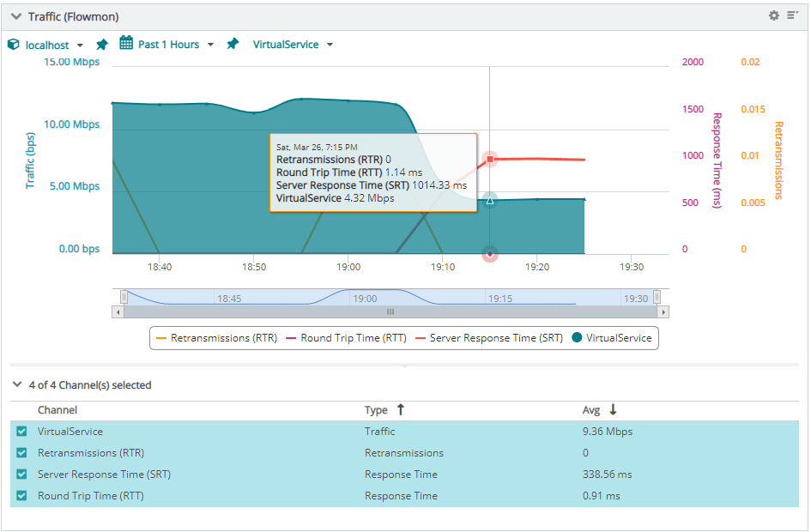811x532 pixels.
Task: Click the pin icon before VirtualService
Action: pos(233,45)
